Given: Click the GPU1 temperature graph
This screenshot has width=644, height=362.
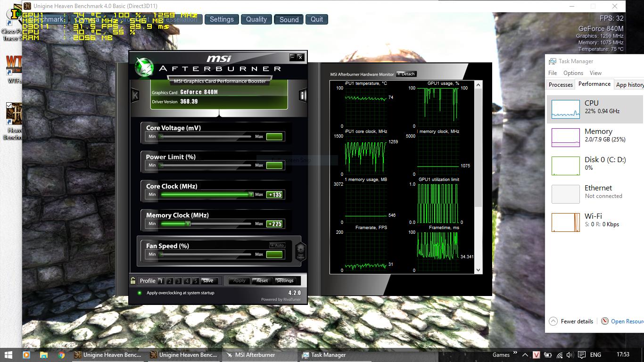Looking at the screenshot, I should [365, 107].
